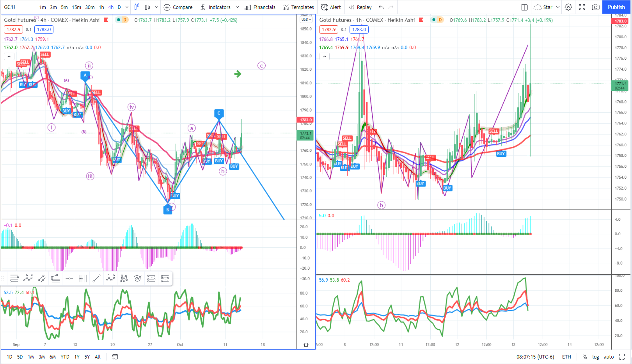Viewport: 632px width, 364px height.
Task: Open the Financials panel
Action: [x=260, y=7]
